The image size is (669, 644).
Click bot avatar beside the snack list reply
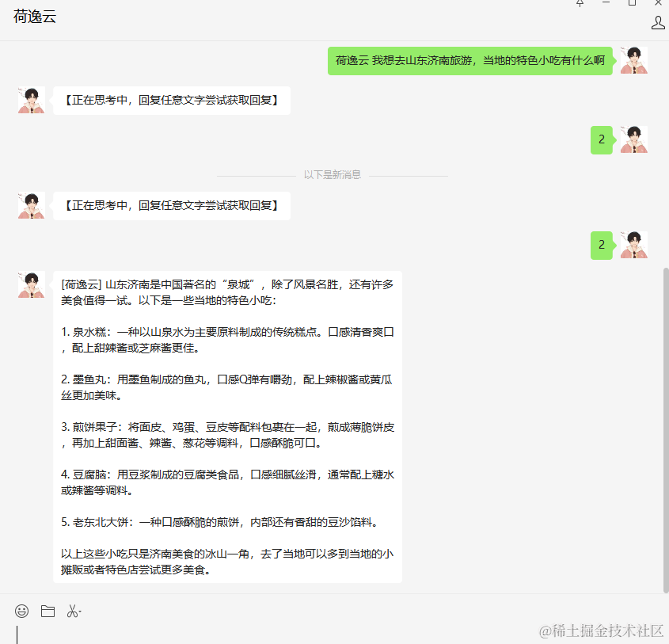coord(31,284)
